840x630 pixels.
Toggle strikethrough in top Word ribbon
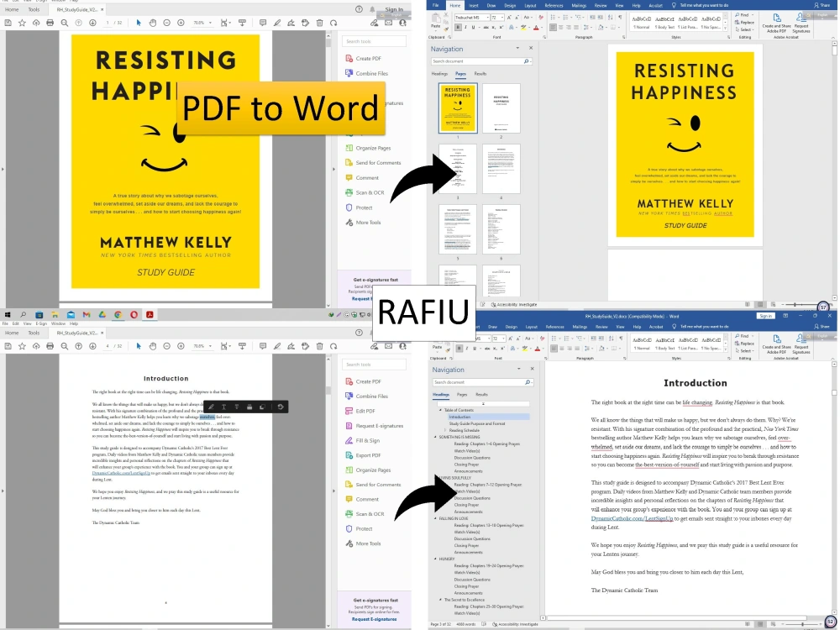pyautogui.click(x=486, y=28)
